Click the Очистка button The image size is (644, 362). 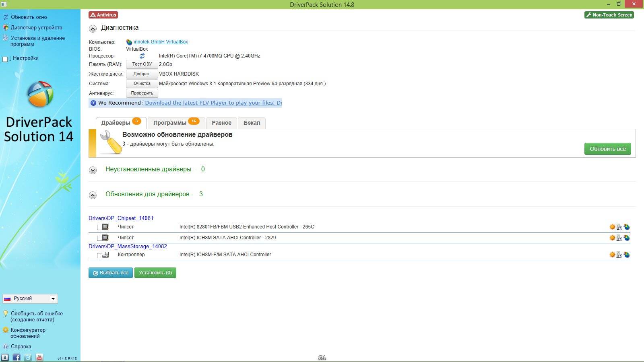point(142,84)
